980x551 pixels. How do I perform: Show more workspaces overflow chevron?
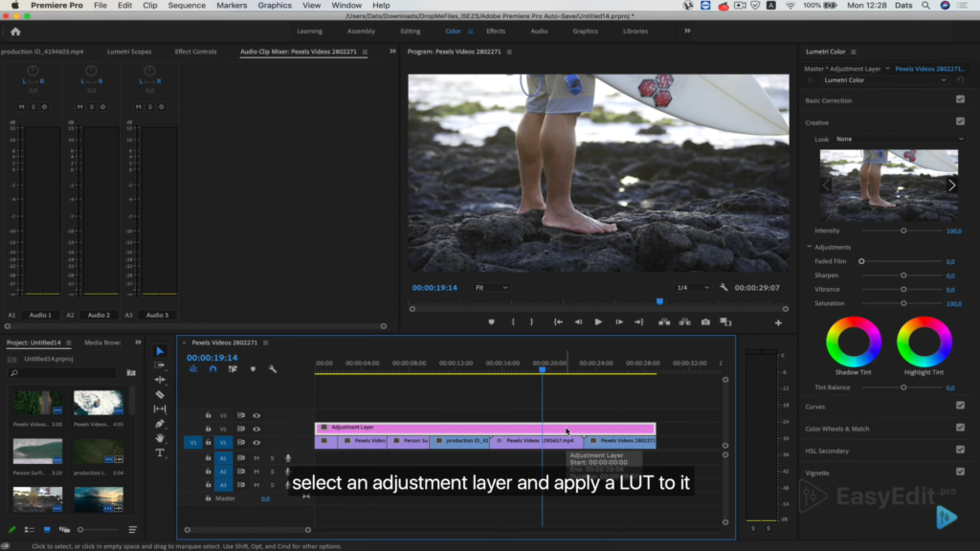coord(687,31)
